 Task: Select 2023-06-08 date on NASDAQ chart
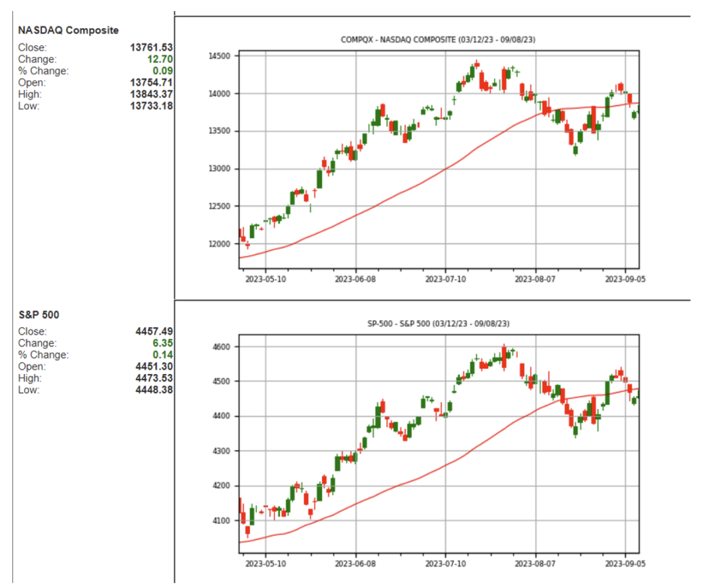point(356,279)
